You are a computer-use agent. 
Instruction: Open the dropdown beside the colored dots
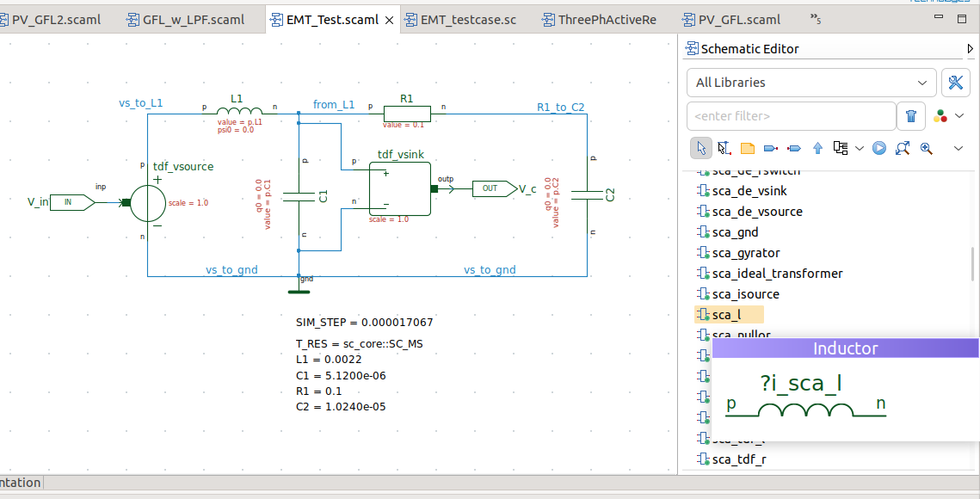point(960,115)
